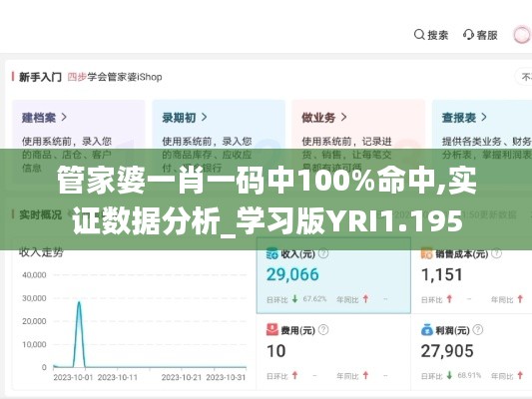Expand the 建档案 chevron arrow
The width and height of the screenshot is (532, 399).
pos(64,118)
